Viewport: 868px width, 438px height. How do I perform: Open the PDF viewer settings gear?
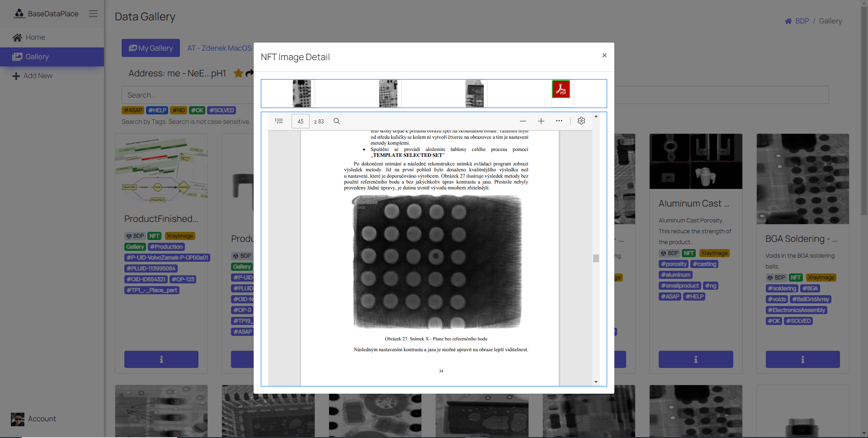[x=581, y=121]
